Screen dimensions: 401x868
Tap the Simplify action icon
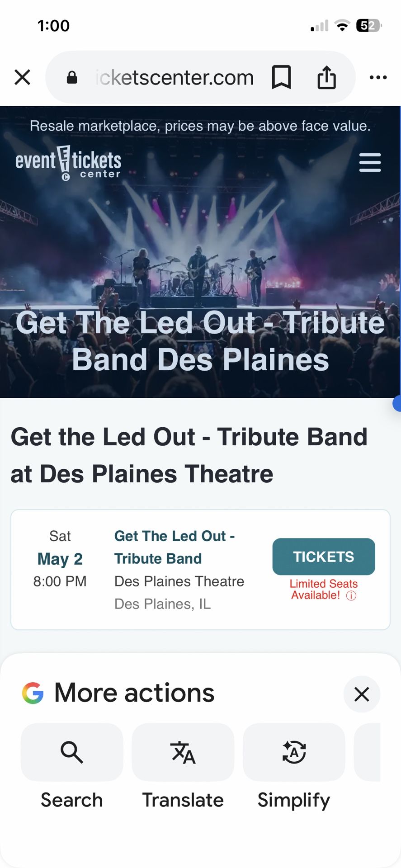(294, 752)
